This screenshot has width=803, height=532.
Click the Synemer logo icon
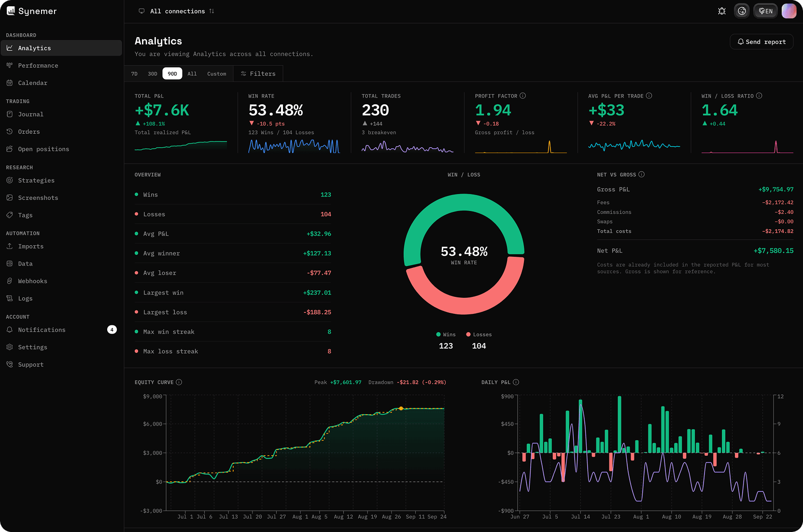point(11,11)
